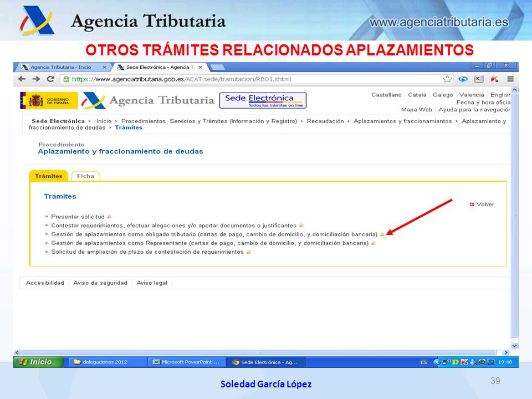Click the lock icon after Solicitud de ampliación
The height and width of the screenshot is (399, 532).
(x=248, y=252)
